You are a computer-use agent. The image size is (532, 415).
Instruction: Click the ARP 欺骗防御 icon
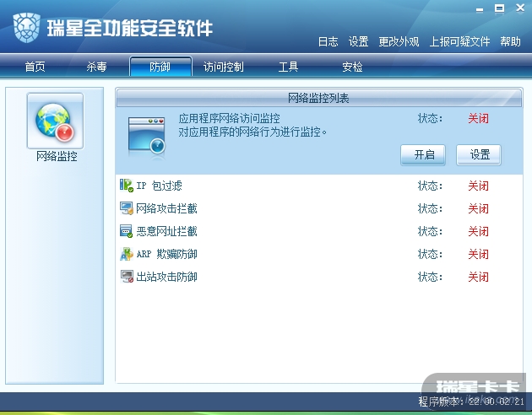pos(127,254)
